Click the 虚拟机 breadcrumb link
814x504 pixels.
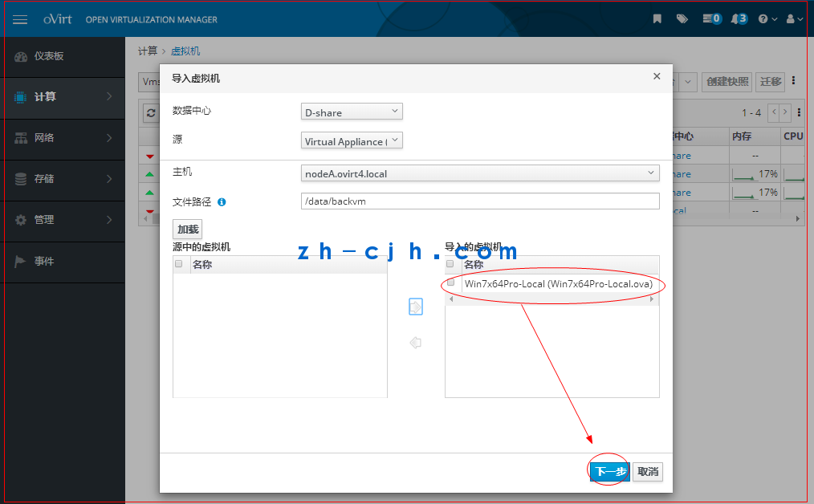[x=185, y=51]
